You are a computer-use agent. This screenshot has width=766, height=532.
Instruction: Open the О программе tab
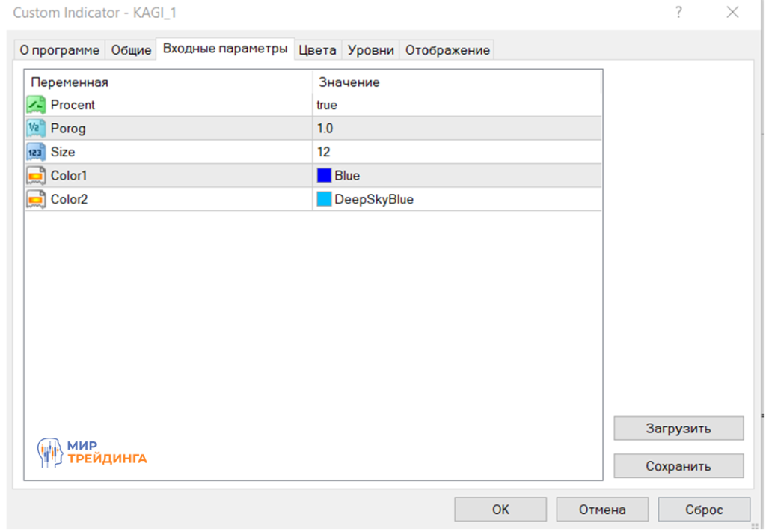coord(59,50)
